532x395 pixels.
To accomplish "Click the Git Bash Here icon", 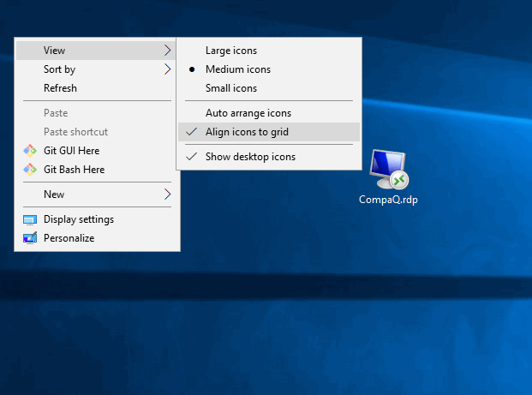I will point(30,170).
